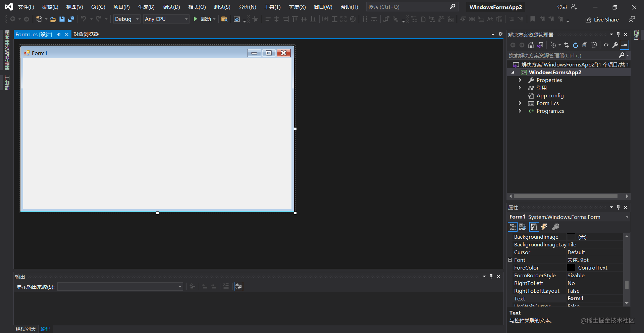Screen dimensions: 644x333
Task: Pin the Solution Explorer panel
Action: coord(619,35)
